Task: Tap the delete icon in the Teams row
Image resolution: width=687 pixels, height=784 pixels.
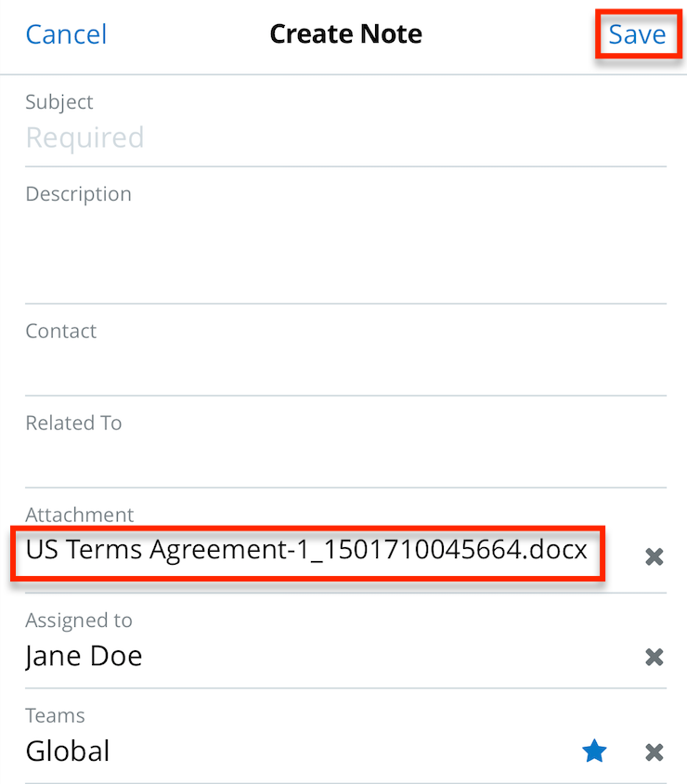Action: pyautogui.click(x=654, y=751)
